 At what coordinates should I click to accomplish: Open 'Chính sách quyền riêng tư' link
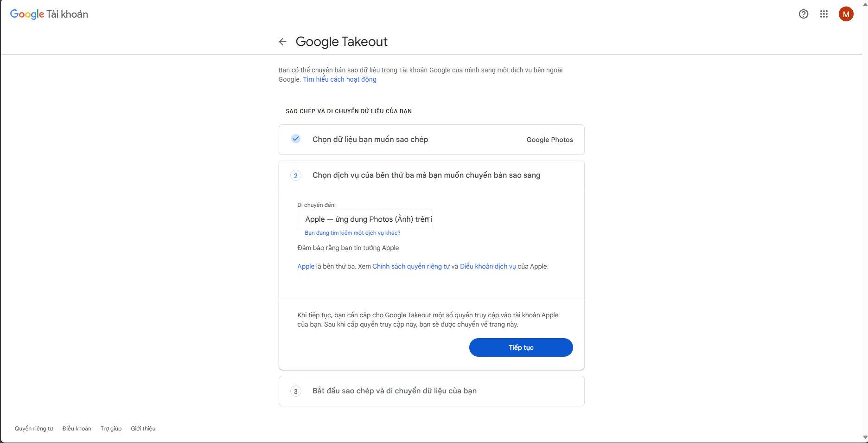tap(411, 266)
